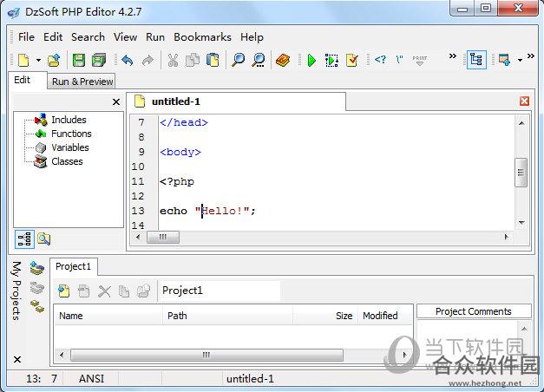Click the Add file to project icon
The height and width of the screenshot is (392, 544).
point(64,291)
